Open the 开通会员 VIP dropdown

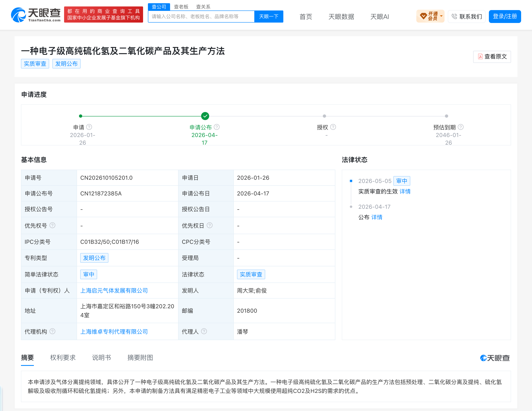coord(430,16)
